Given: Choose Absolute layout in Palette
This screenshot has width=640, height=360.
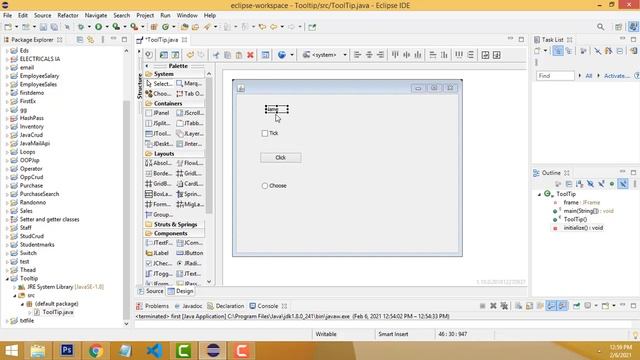Looking at the screenshot, I should [159, 163].
